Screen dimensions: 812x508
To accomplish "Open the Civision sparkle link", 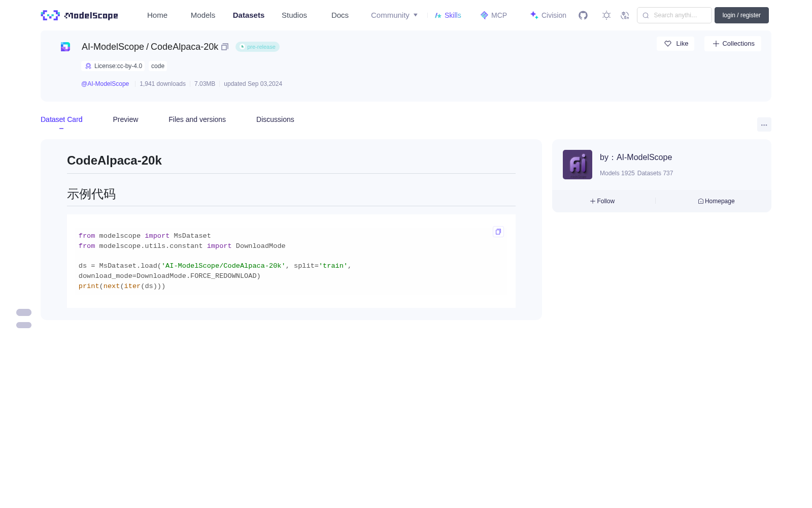I will click(548, 15).
